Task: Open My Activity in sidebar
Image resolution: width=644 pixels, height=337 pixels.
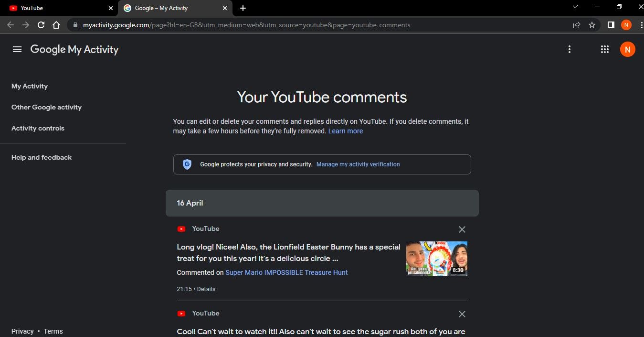Action: [x=30, y=86]
